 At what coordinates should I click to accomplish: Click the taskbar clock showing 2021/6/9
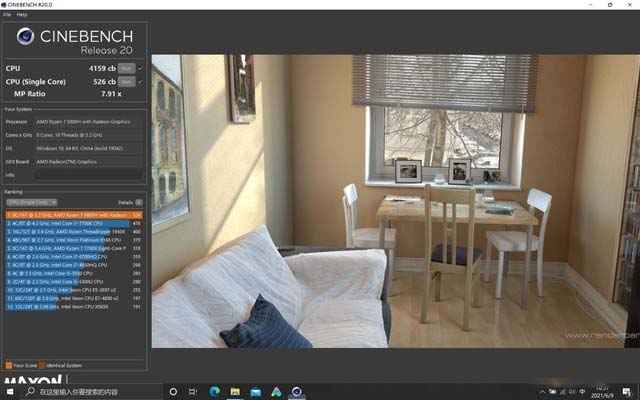[601, 392]
